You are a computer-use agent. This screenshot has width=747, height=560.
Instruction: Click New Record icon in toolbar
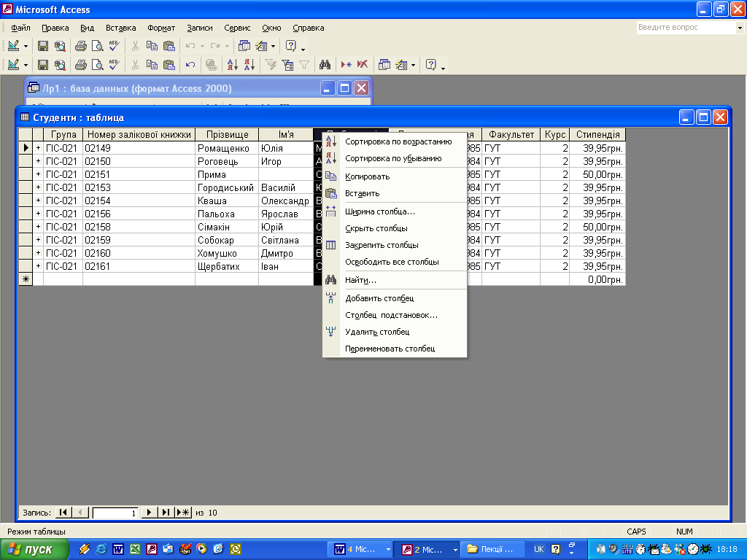click(346, 64)
